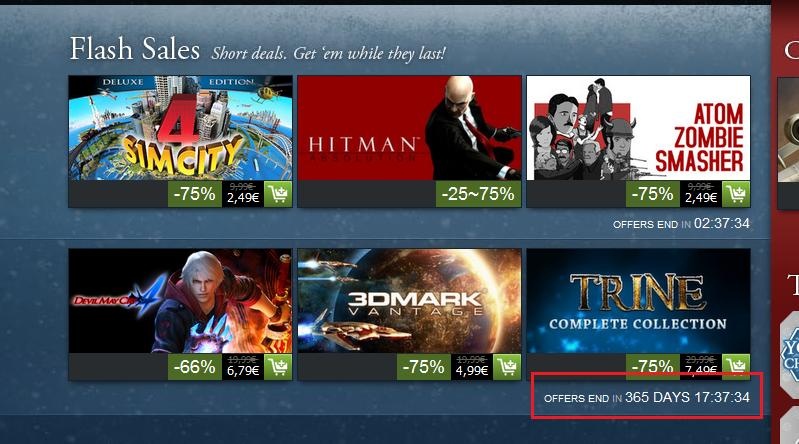Add Trine Complete Collection to cart
Screen dimensions: 799x444
[736, 363]
